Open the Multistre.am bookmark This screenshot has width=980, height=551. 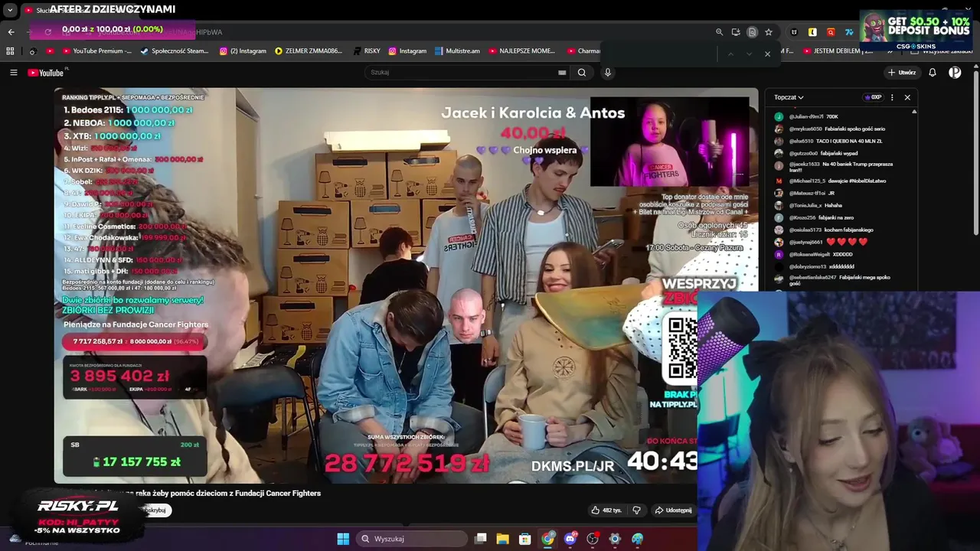457,51
